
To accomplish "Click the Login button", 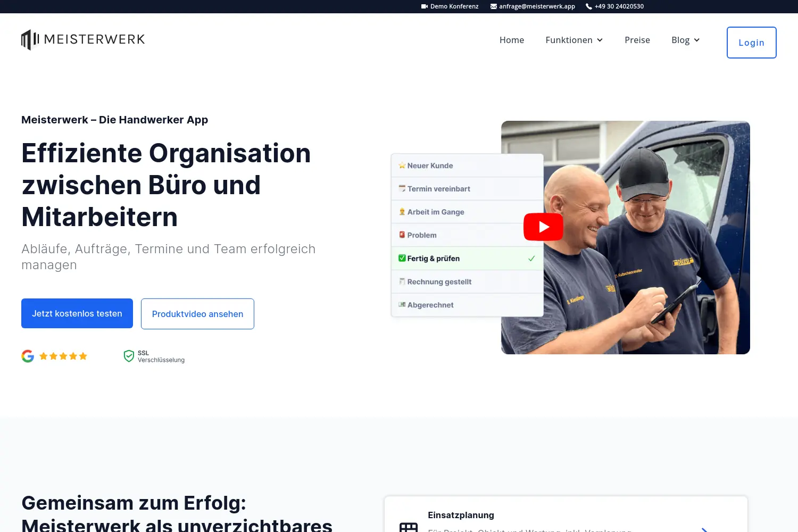I will 751,43.
